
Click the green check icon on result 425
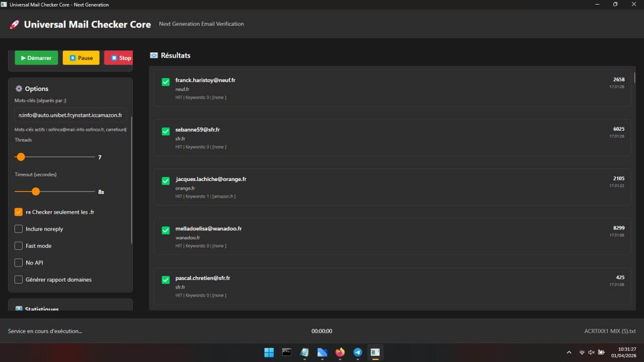(166, 280)
